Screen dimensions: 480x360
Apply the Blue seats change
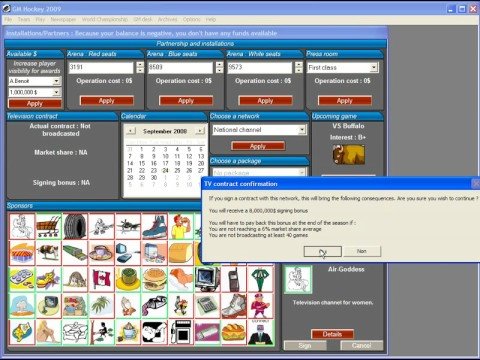[186, 101]
